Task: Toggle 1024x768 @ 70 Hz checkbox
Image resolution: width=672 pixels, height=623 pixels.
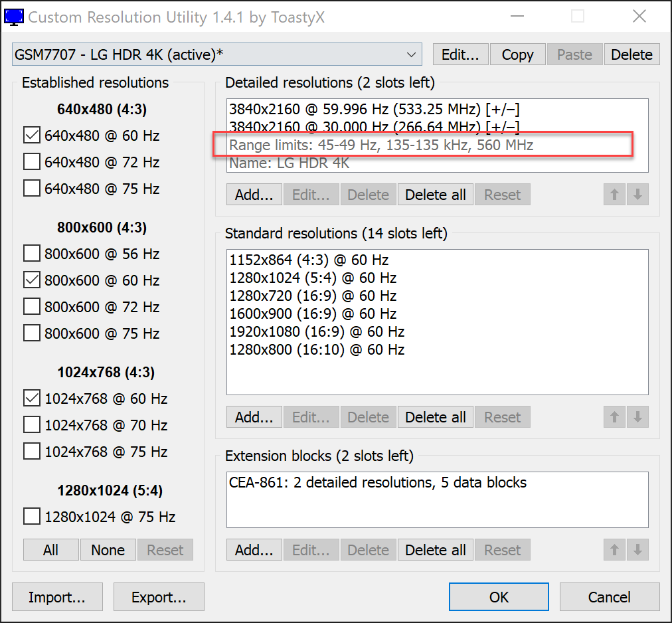Action: pyautogui.click(x=32, y=425)
